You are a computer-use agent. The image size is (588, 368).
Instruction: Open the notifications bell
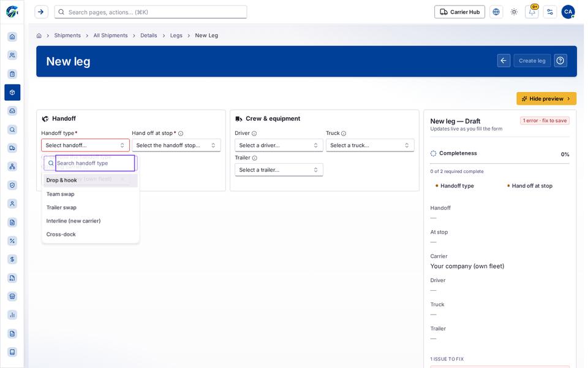click(532, 12)
